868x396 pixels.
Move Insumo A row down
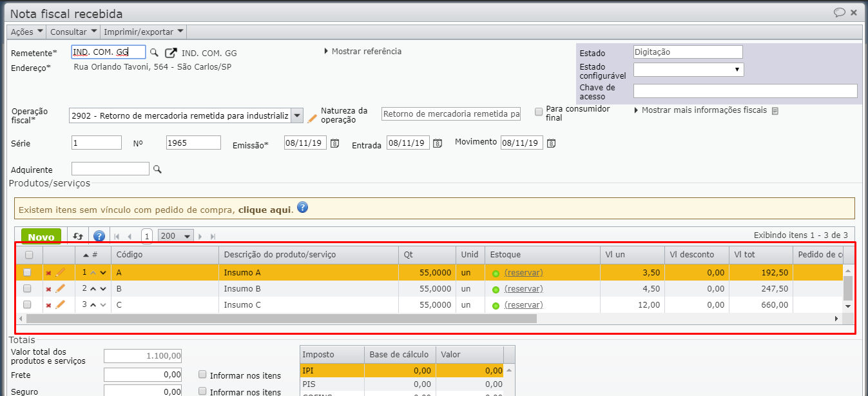(103, 273)
